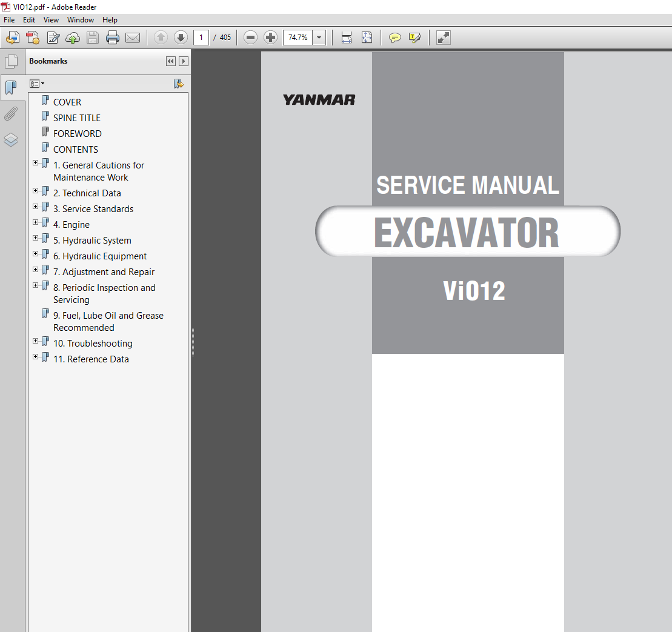Expand the 3. Service Standards bookmark
The width and height of the screenshot is (672, 632).
(x=36, y=207)
